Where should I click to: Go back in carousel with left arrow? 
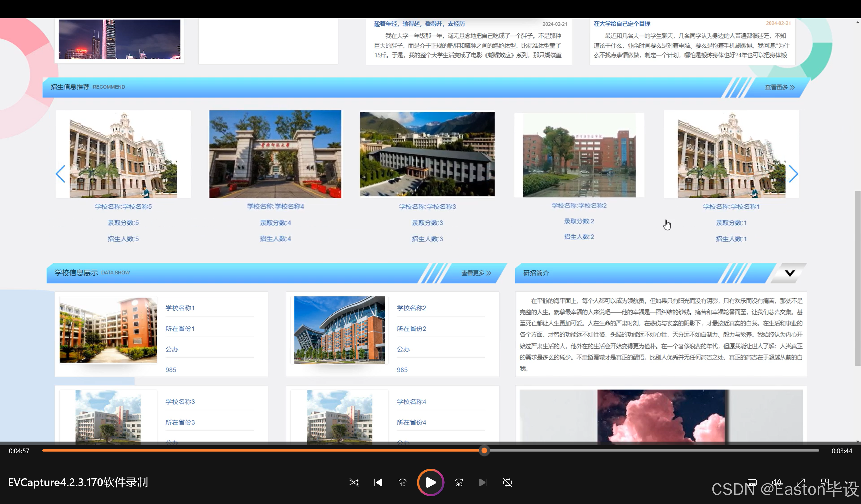click(60, 174)
